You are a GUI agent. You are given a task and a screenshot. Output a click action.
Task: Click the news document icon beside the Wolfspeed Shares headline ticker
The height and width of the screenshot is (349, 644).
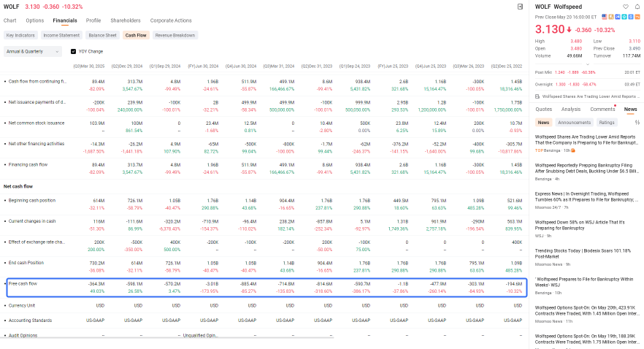[537, 96]
